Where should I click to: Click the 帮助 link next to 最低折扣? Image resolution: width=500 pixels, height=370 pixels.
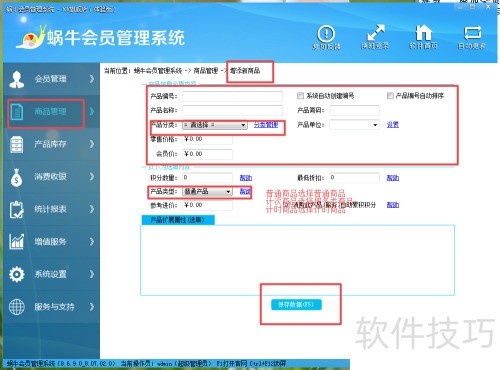coord(393,178)
